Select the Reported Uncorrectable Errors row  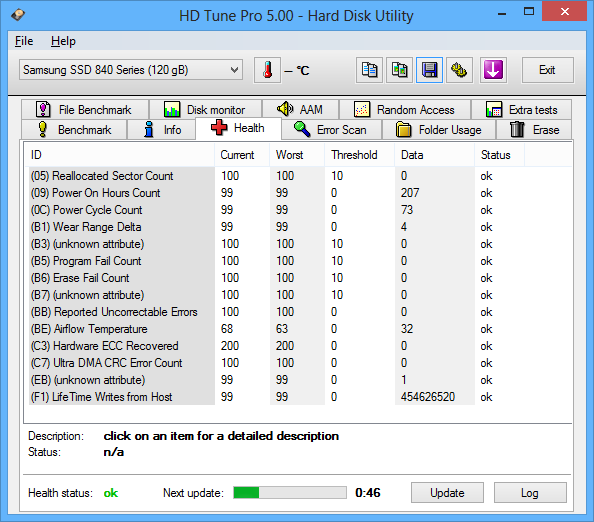coord(276,312)
